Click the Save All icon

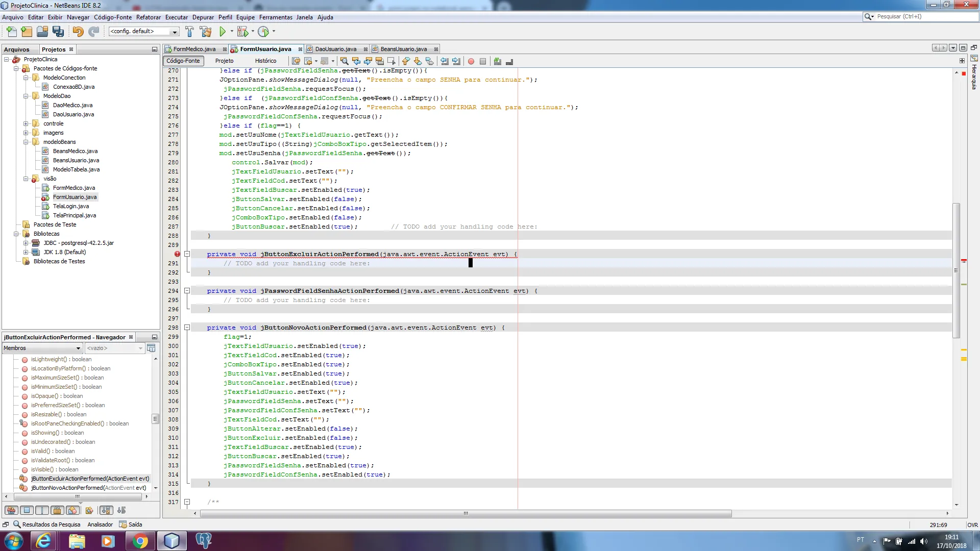click(x=58, y=32)
